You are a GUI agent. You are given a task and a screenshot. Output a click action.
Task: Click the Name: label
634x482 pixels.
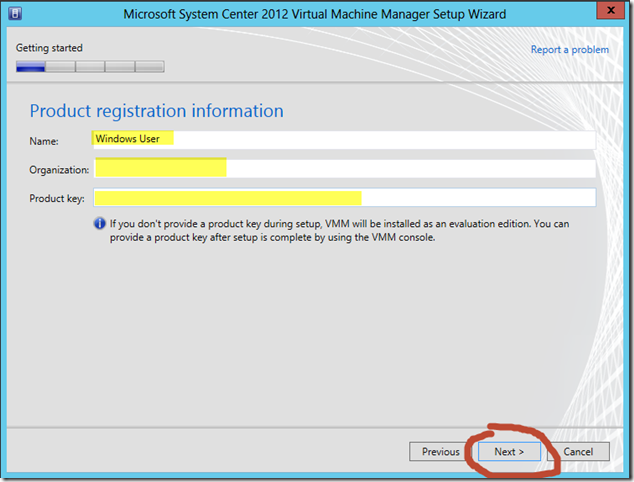pyautogui.click(x=44, y=141)
